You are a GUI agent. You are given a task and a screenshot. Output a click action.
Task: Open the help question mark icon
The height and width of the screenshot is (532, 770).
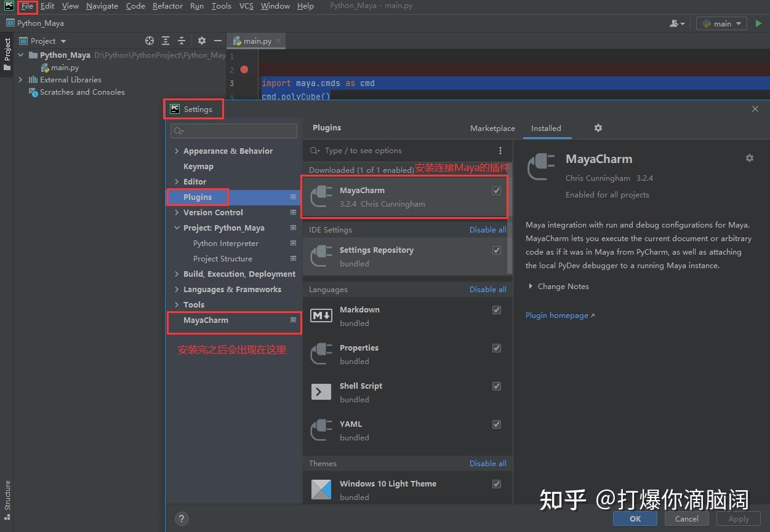182,518
